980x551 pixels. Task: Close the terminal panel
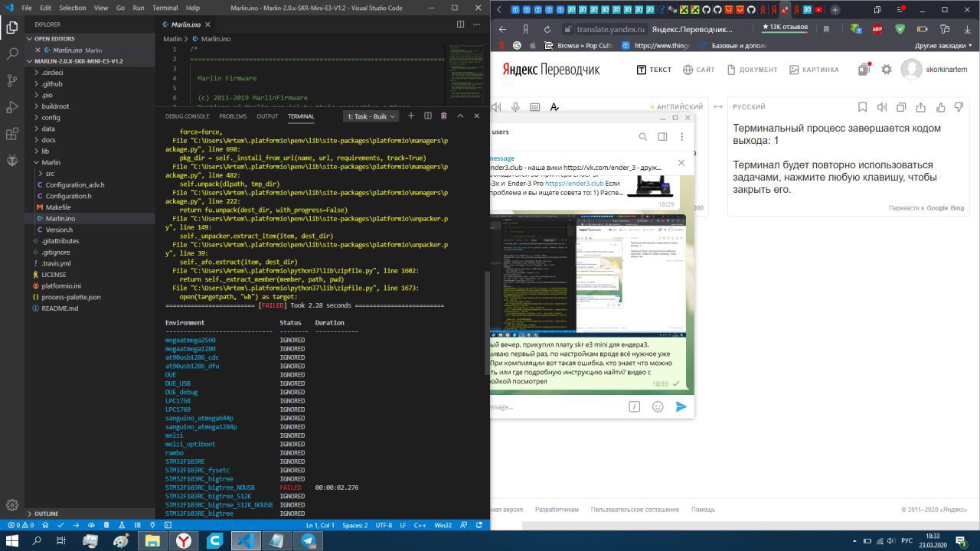(x=477, y=116)
